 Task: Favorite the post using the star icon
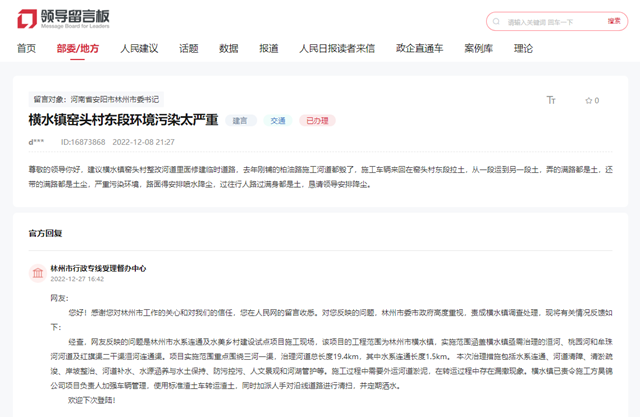click(587, 100)
